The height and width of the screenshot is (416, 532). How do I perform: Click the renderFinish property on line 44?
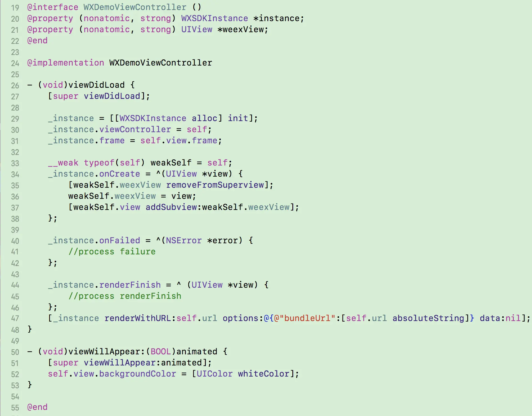(130, 285)
